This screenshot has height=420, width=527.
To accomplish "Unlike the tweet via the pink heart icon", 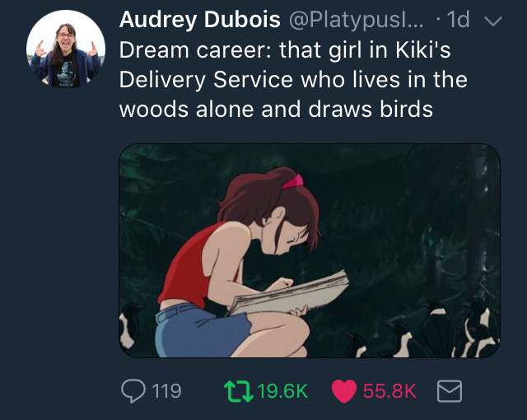I will click(344, 391).
